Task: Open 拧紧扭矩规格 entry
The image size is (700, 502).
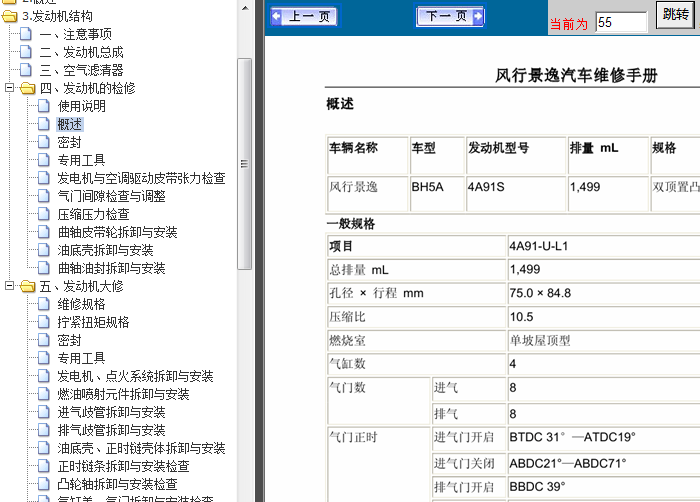Action: [x=93, y=322]
